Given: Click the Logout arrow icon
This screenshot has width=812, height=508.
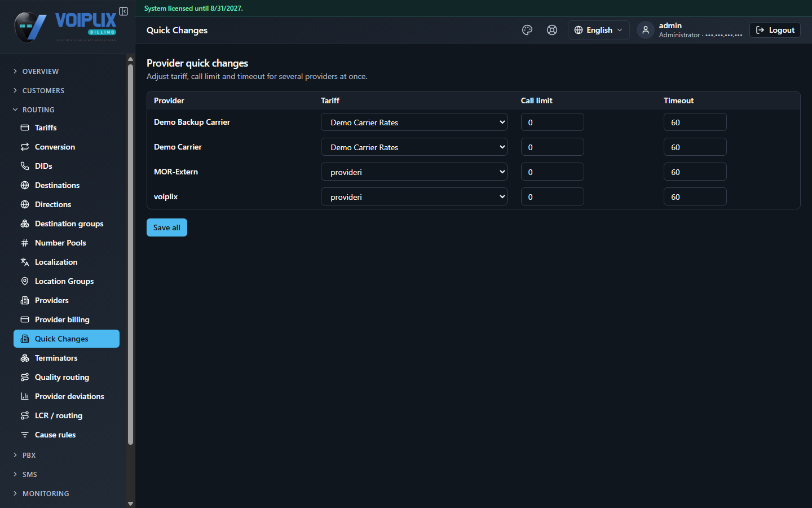Looking at the screenshot, I should [x=760, y=30].
